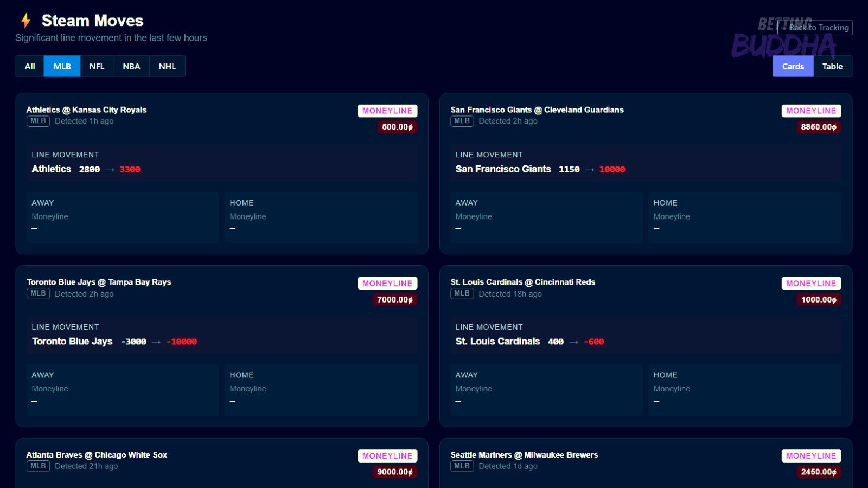This screenshot has height=488, width=868.
Task: Click the 9000.00¢ movement badge
Action: pyautogui.click(x=395, y=472)
